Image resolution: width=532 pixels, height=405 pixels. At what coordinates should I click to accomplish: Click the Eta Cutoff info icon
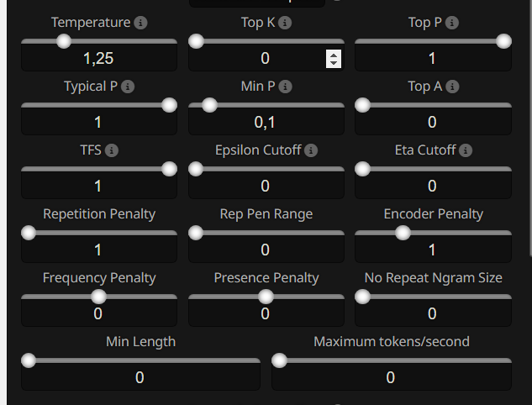click(x=466, y=150)
